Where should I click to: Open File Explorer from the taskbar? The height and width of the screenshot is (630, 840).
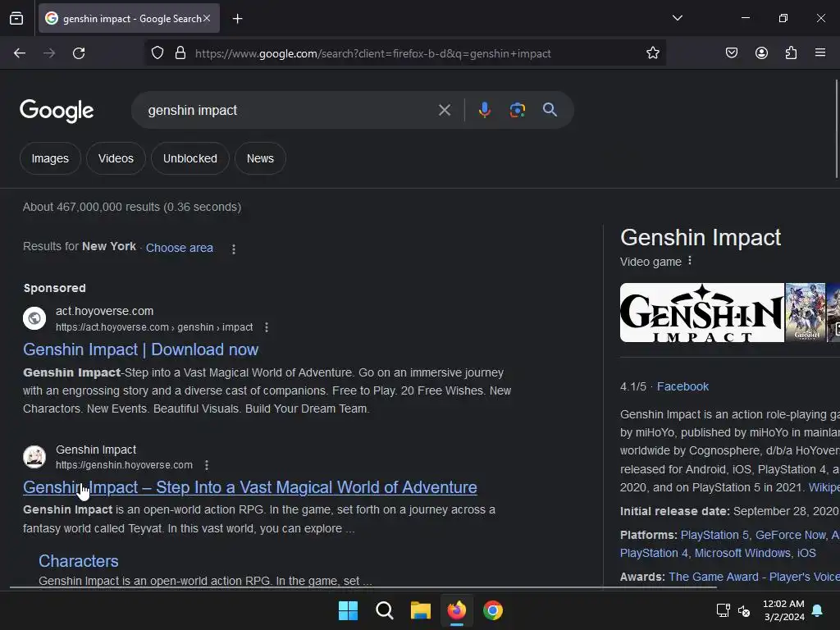click(421, 610)
